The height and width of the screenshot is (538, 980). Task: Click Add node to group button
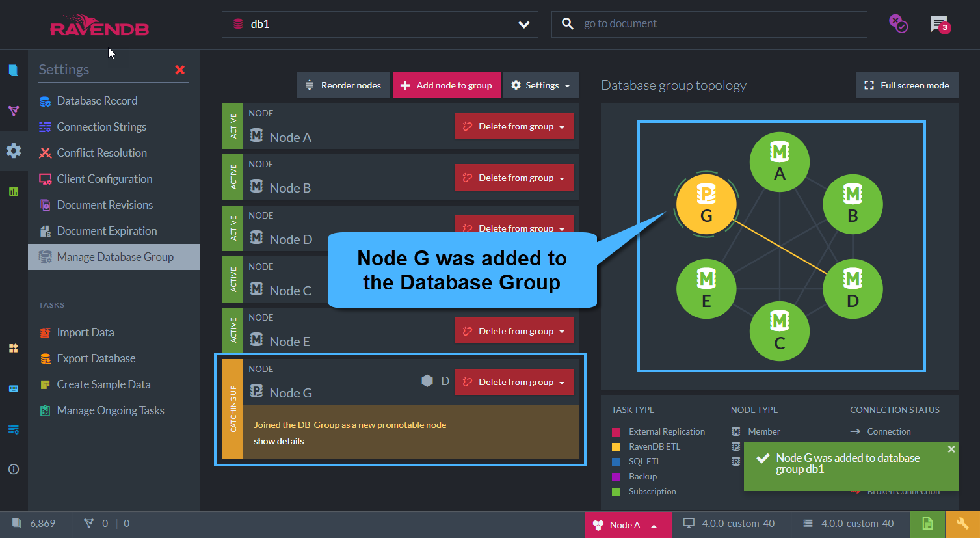447,85
